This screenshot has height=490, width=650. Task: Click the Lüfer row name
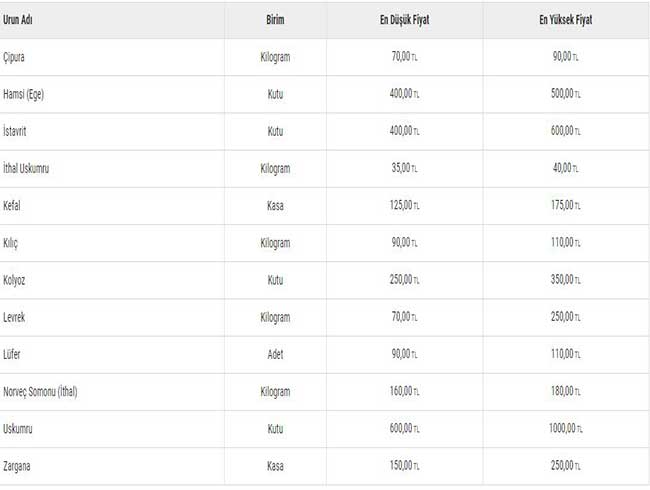tap(16, 355)
